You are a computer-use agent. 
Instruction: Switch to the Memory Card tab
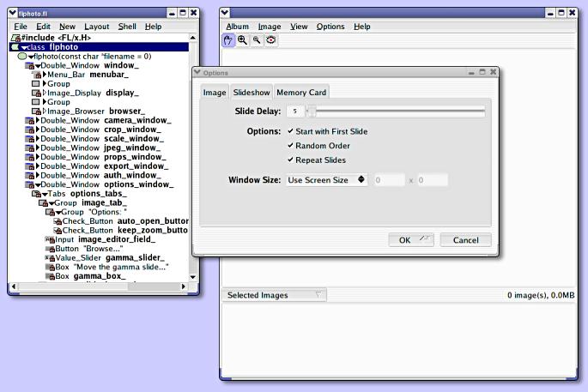coord(301,93)
